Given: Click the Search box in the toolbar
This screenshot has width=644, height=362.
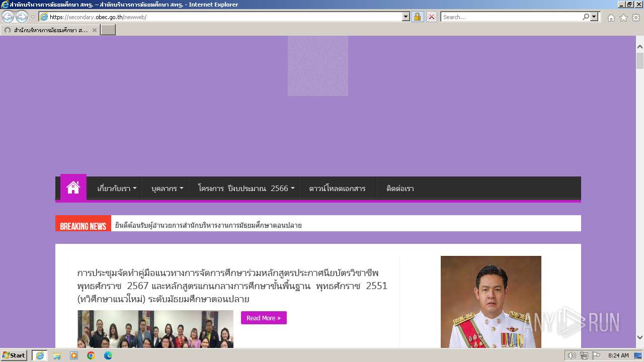Looking at the screenshot, I should click(511, 17).
